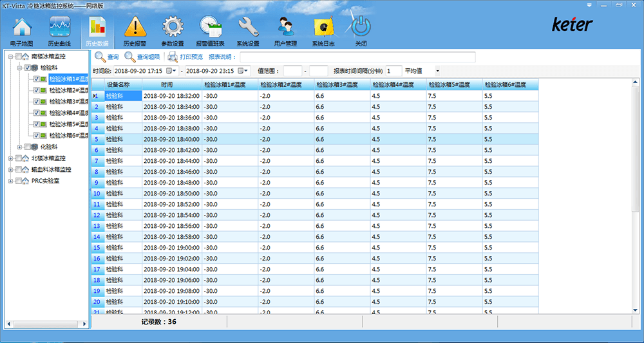
Task: Open the 参数设置 gear icon
Action: [173, 27]
